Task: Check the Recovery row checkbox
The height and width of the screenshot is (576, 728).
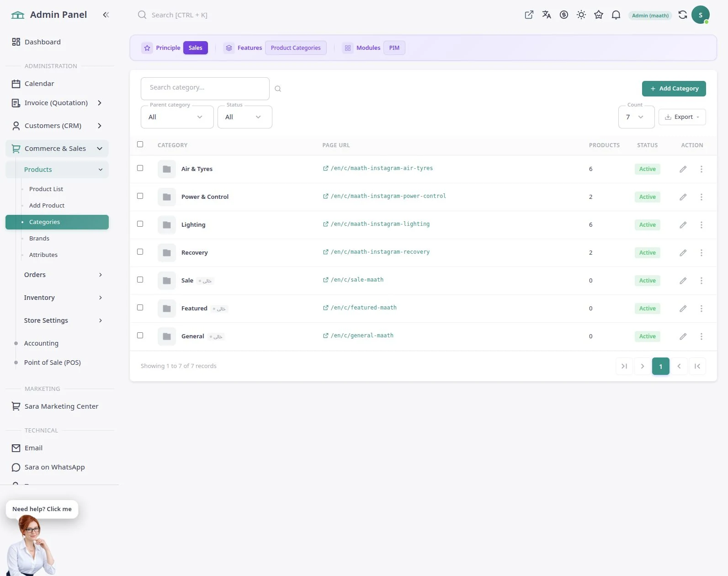Action: [140, 252]
